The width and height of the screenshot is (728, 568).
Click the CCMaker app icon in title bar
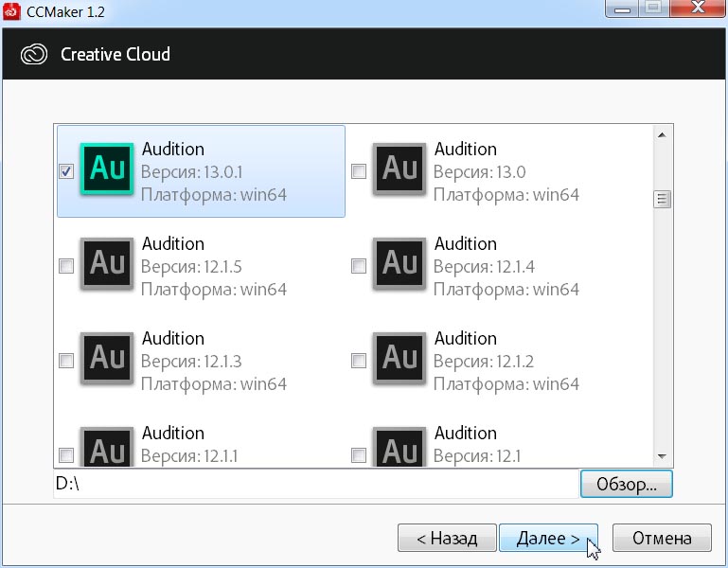click(11, 11)
